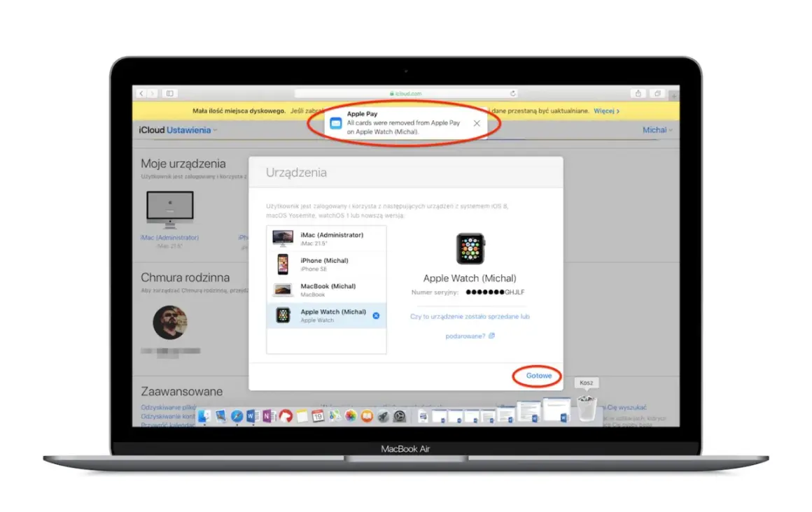Open the 'Czy to urządzenie zostało sprzedane' link

(x=470, y=326)
